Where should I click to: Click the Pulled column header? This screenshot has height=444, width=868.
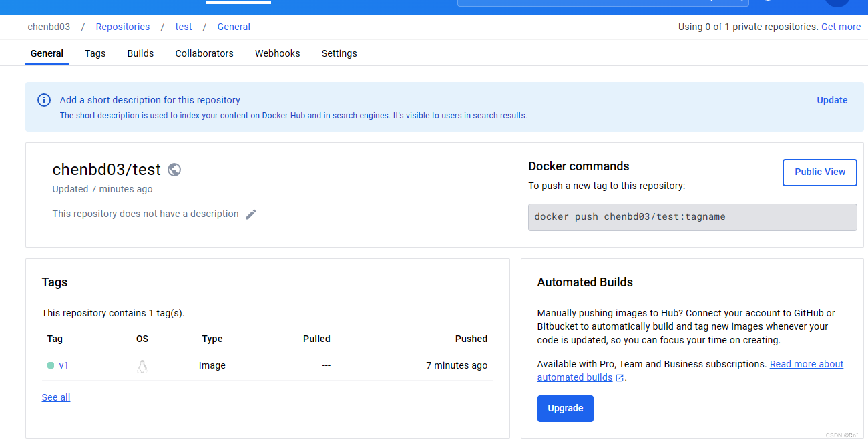316,339
